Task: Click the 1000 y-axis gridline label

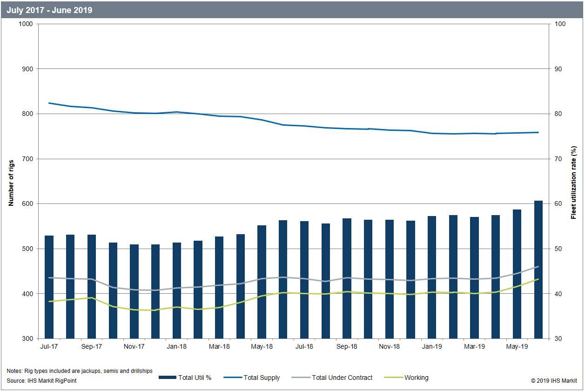Action: 27,23
